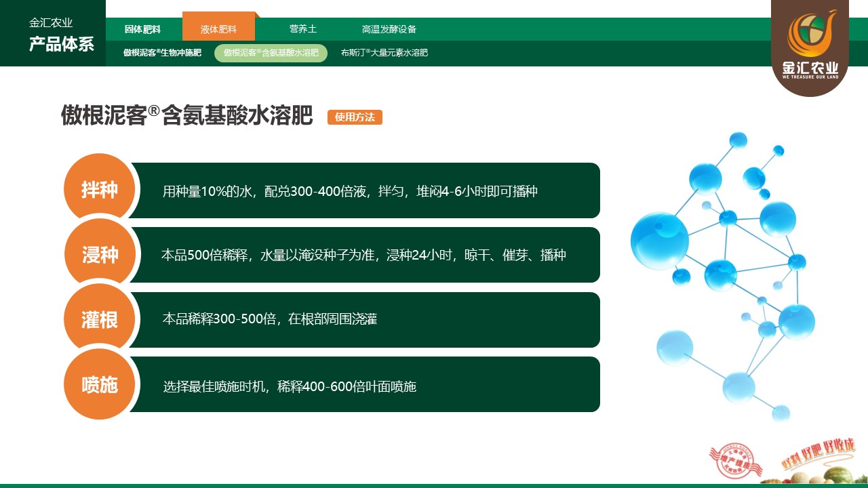Viewport: 868px width, 488px height.
Task: Click 金汇农业 text in header corner
Action: click(51, 22)
